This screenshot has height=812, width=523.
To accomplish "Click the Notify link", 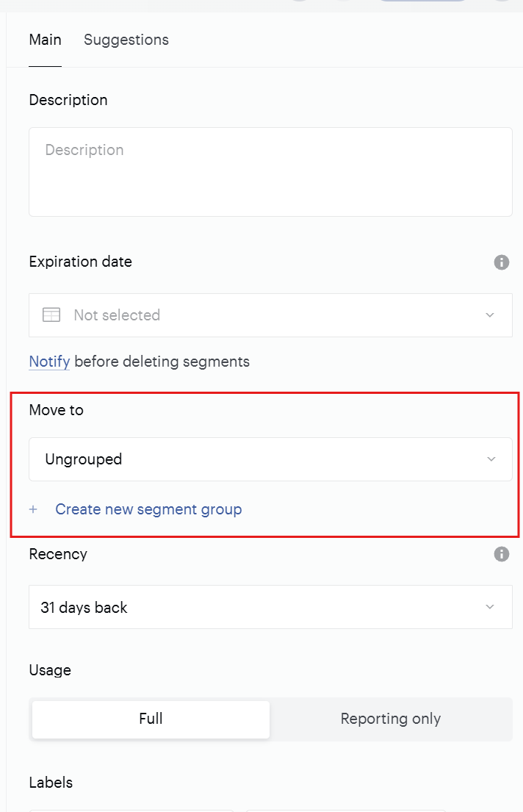I will (49, 362).
